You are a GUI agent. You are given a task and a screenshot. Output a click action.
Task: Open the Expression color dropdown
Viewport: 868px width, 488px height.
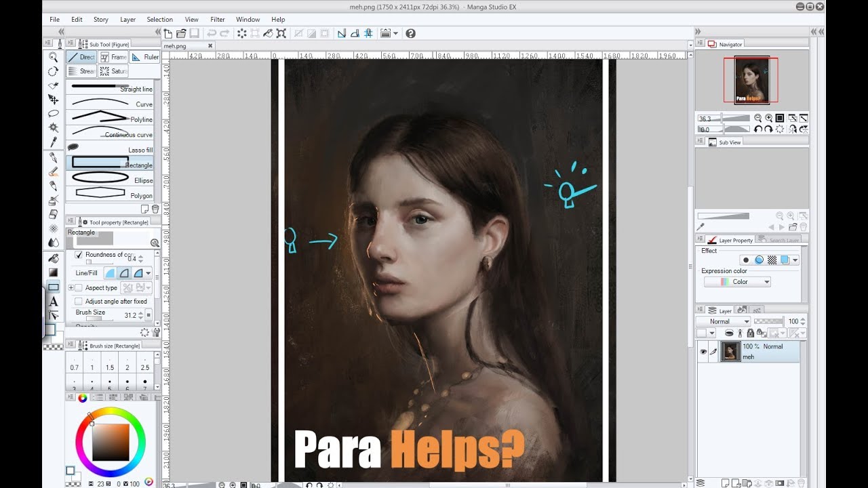pyautogui.click(x=737, y=282)
